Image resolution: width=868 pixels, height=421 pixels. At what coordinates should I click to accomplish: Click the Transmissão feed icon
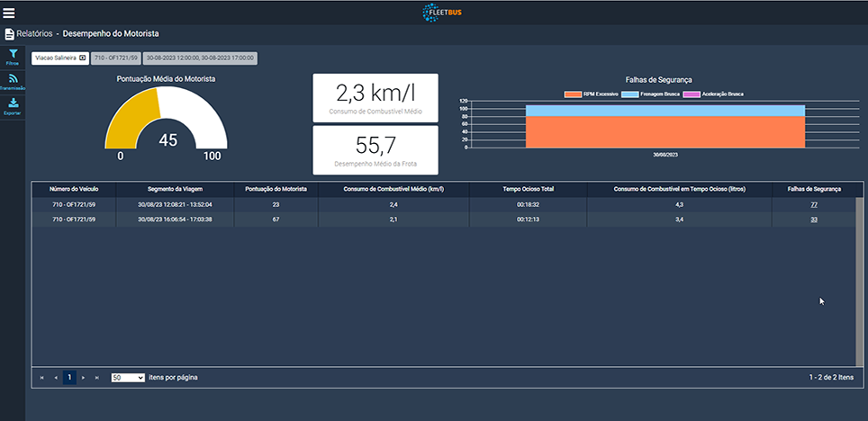coord(13,80)
